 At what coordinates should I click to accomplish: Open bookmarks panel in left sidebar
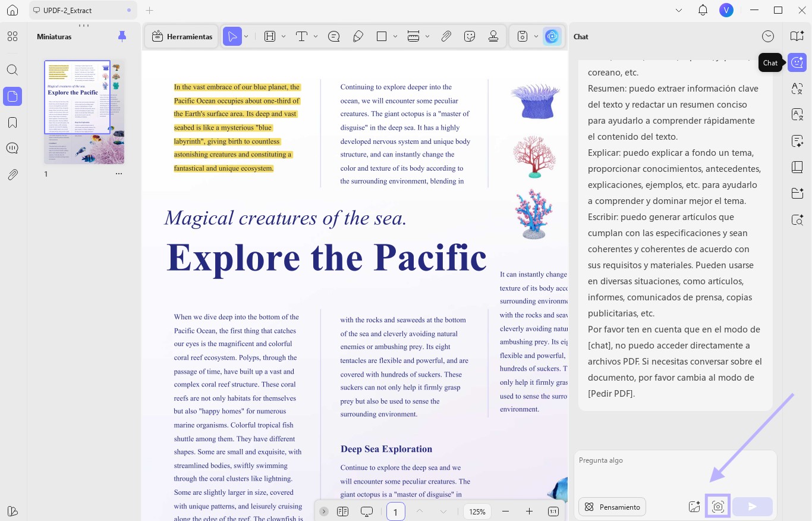pos(12,123)
